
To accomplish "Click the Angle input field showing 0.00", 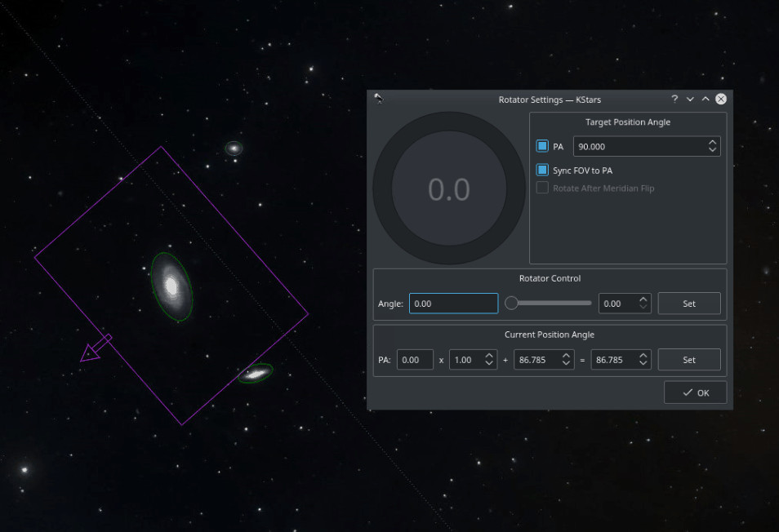I will pos(453,303).
